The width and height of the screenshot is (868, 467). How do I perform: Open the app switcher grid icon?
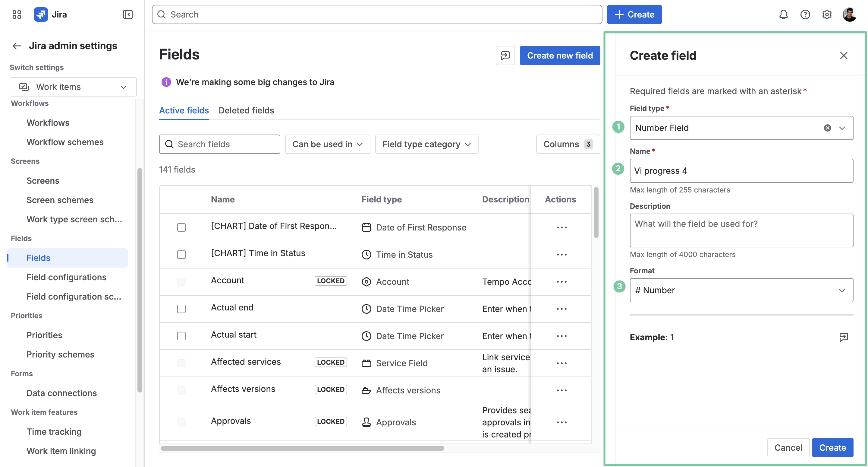point(17,14)
